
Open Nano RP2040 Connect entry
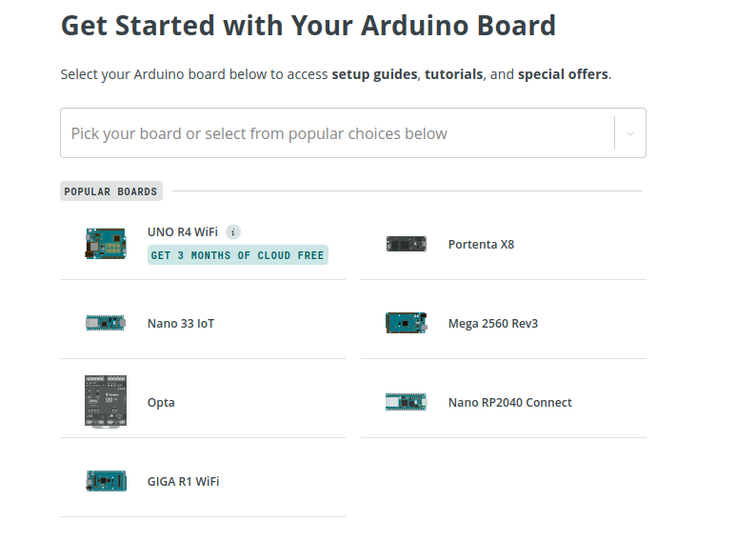pos(510,403)
